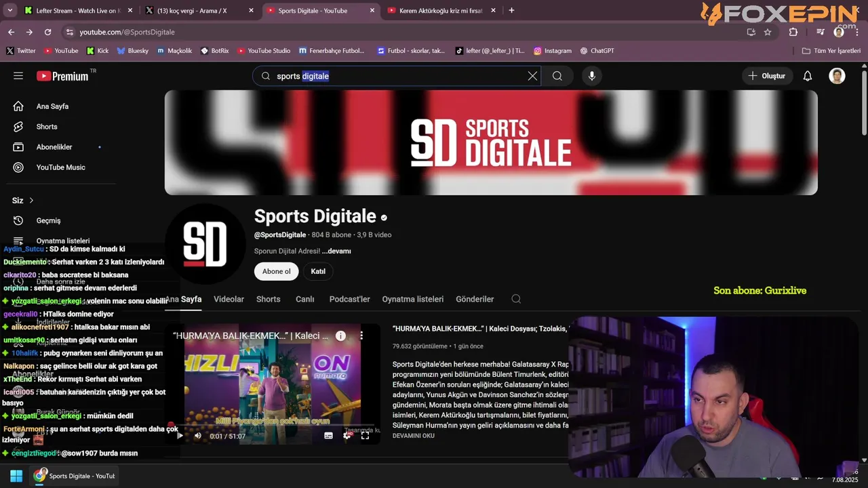
Task: Click DEVAMINI OKU under video description
Action: pyautogui.click(x=413, y=436)
